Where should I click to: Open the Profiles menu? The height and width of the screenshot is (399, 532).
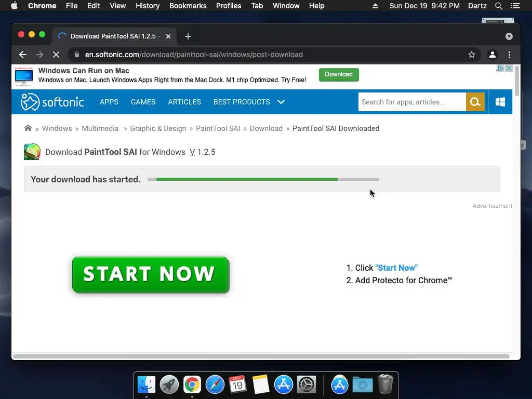pos(229,6)
